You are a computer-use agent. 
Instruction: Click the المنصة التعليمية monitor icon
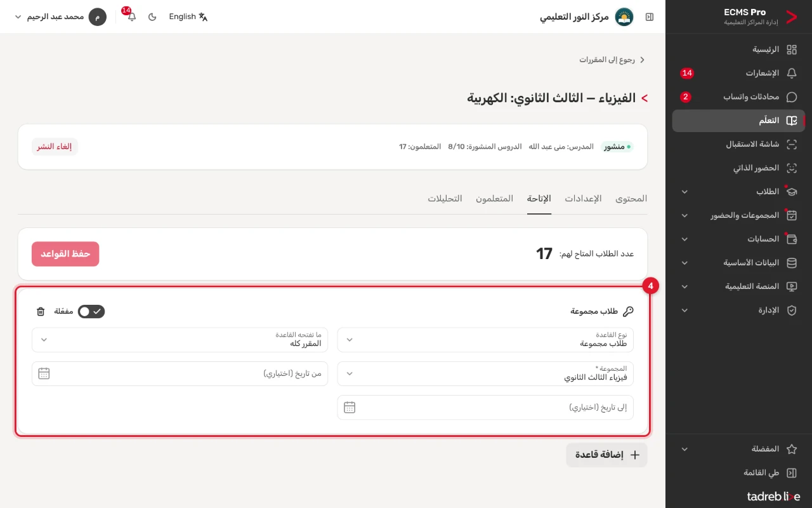(x=792, y=286)
